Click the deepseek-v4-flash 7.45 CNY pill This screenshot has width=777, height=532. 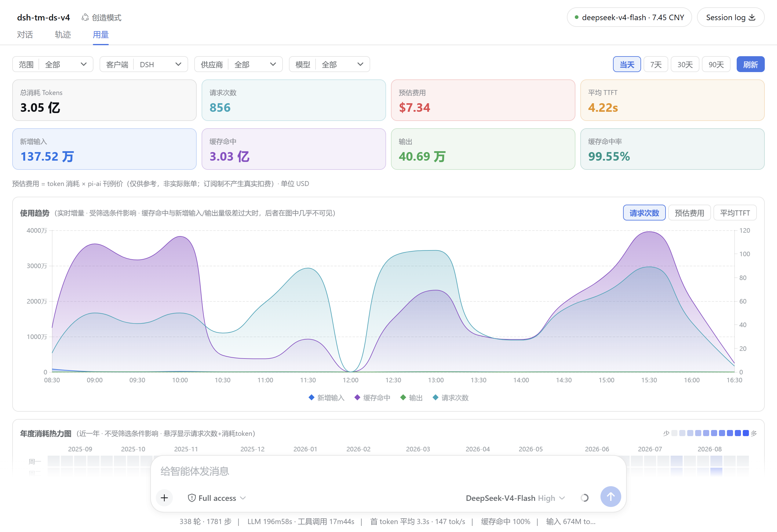tap(629, 17)
